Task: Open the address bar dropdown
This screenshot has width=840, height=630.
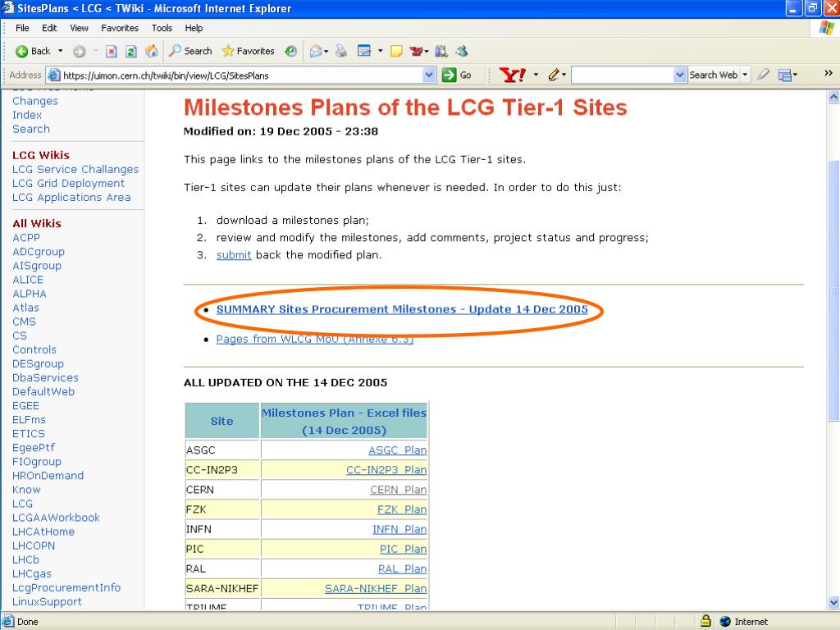Action: pyautogui.click(x=428, y=75)
